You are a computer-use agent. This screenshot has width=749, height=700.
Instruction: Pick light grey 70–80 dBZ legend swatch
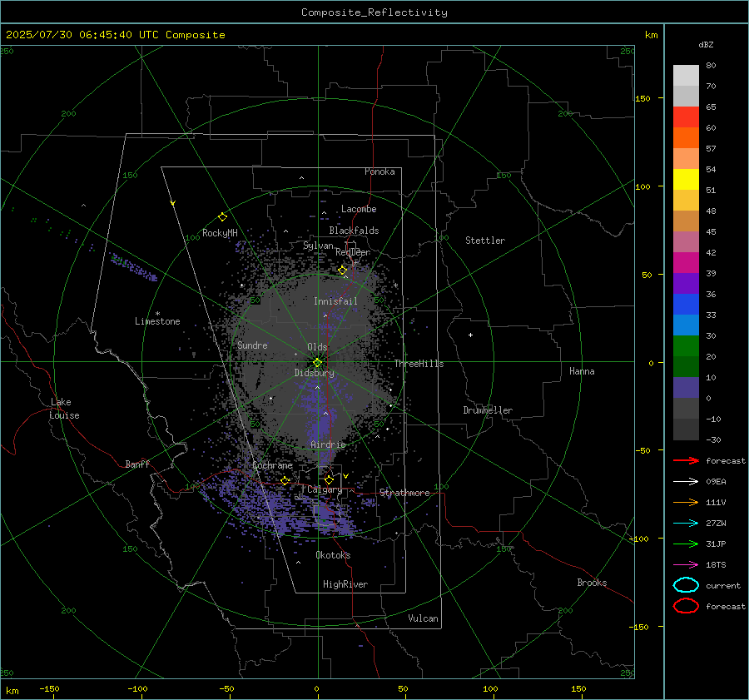(686, 76)
